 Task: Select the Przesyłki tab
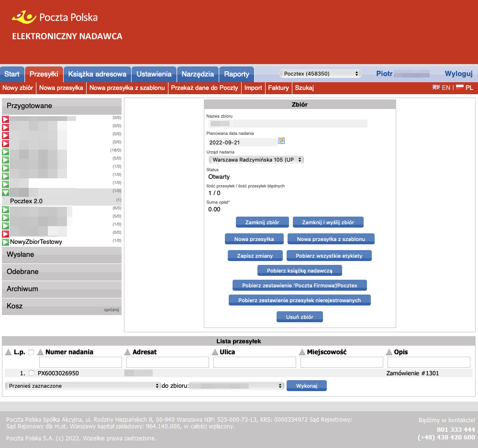44,74
